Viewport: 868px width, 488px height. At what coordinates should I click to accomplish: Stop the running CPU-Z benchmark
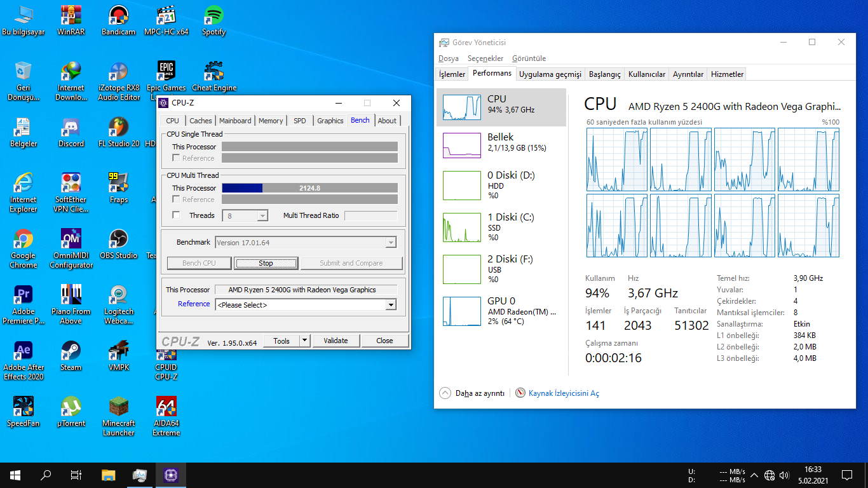[266, 263]
